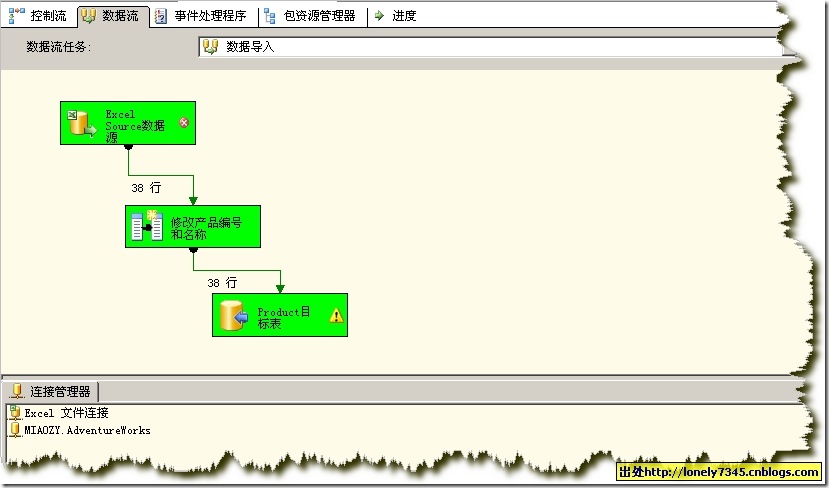Select the Product目标表 destination component
This screenshot has height=488, width=829.
280,315
